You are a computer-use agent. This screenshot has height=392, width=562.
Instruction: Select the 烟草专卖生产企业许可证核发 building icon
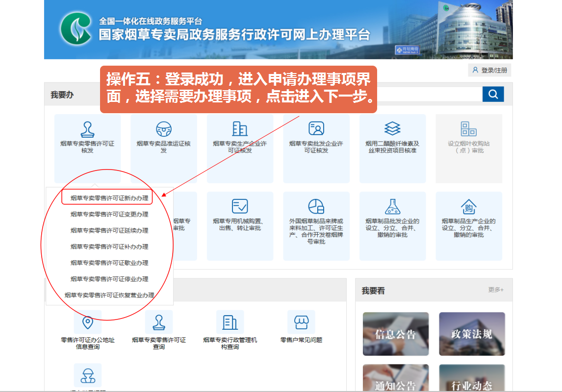point(240,129)
